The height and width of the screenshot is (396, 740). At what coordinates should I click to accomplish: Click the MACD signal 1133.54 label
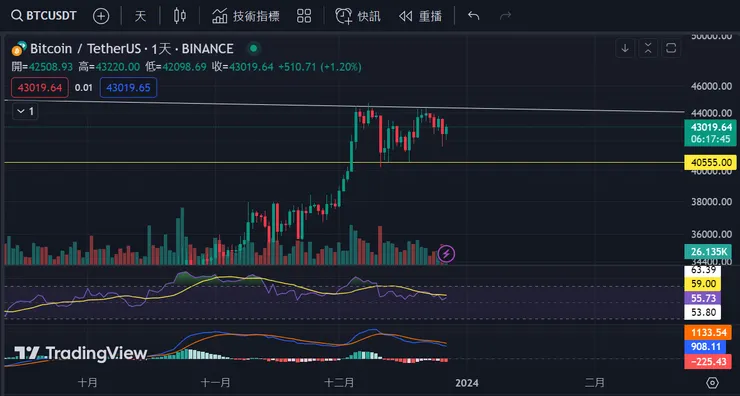point(708,332)
